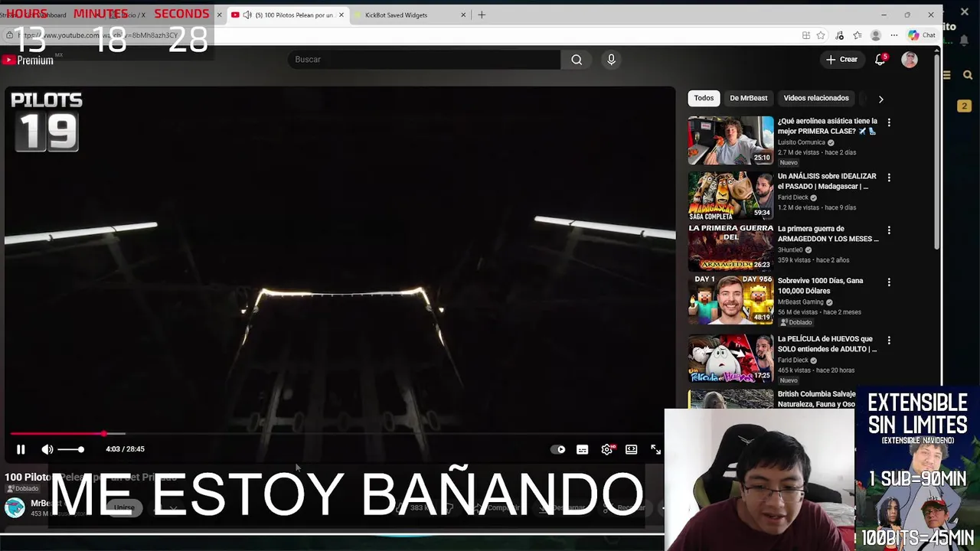Open Sobrevive 1000 Días video title

click(x=820, y=285)
